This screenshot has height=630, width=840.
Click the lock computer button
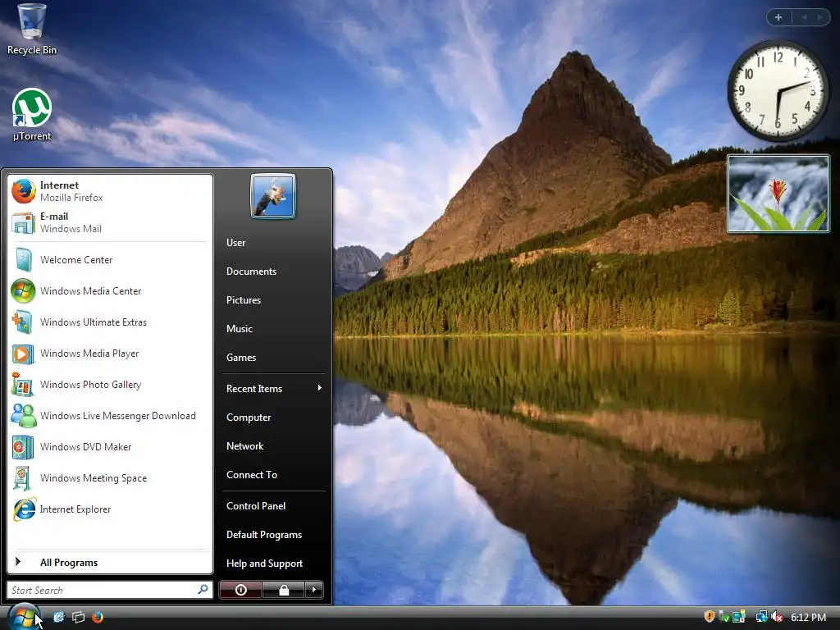(283, 590)
